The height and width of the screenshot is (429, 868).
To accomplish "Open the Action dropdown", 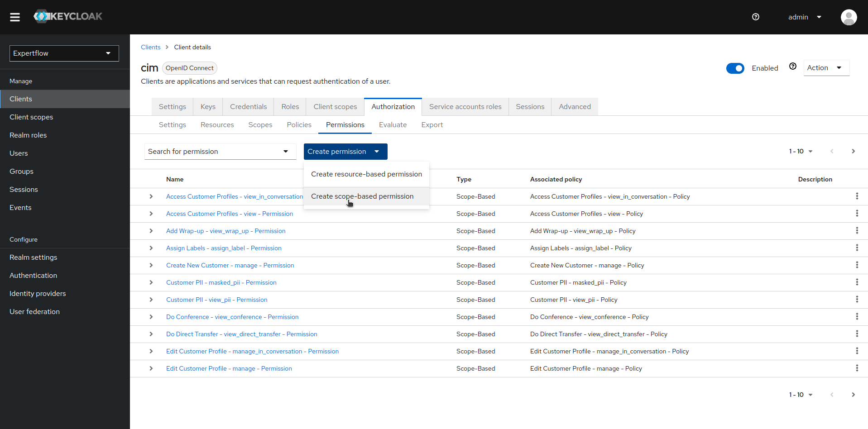I will [825, 68].
